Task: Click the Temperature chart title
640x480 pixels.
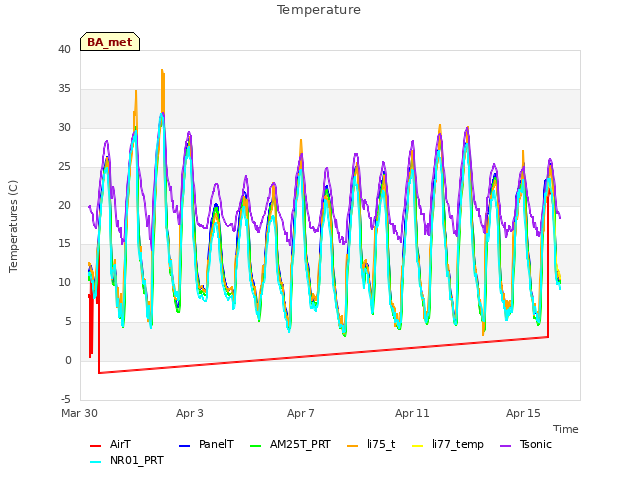Action: (319, 10)
